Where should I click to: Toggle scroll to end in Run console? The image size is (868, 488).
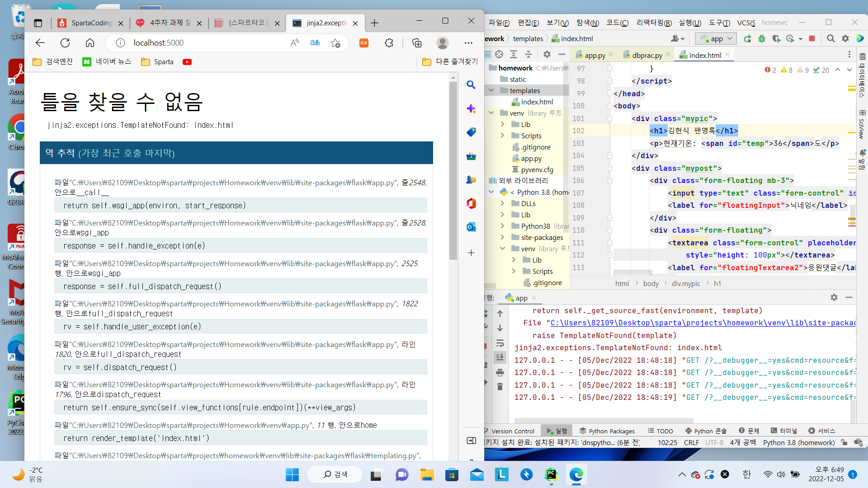click(x=500, y=357)
